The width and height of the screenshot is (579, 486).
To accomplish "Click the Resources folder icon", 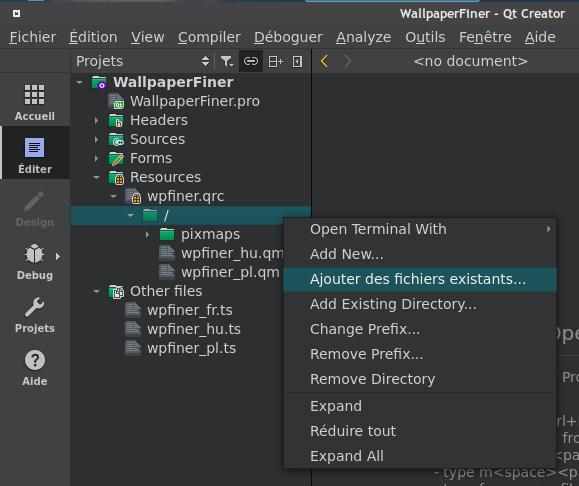I will point(116,178).
